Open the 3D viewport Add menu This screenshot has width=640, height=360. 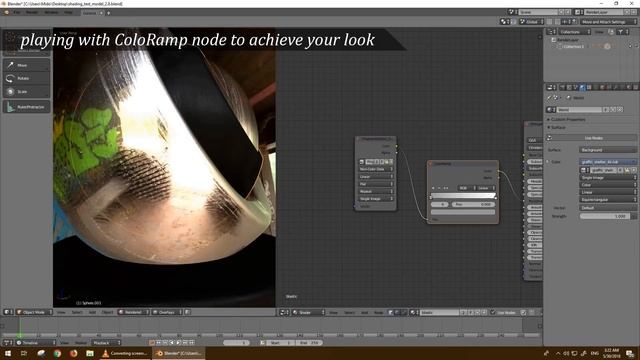tap(92, 312)
